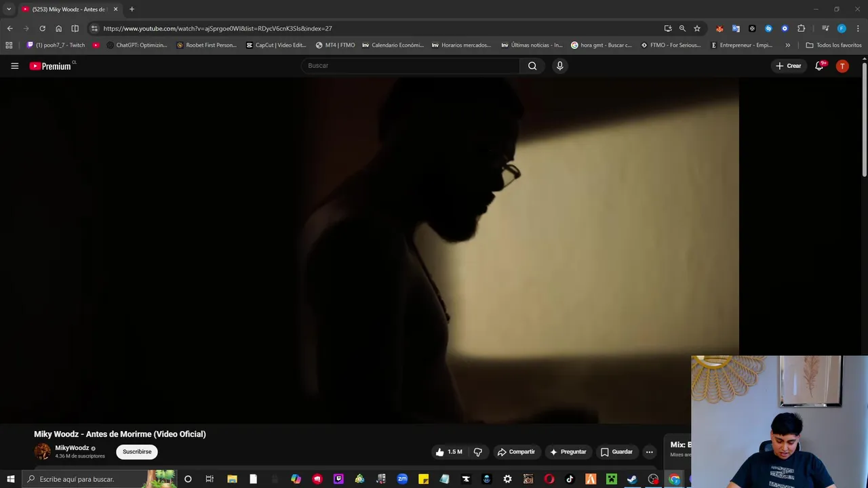
Task: Open Google Translate extension
Action: (x=736, y=28)
